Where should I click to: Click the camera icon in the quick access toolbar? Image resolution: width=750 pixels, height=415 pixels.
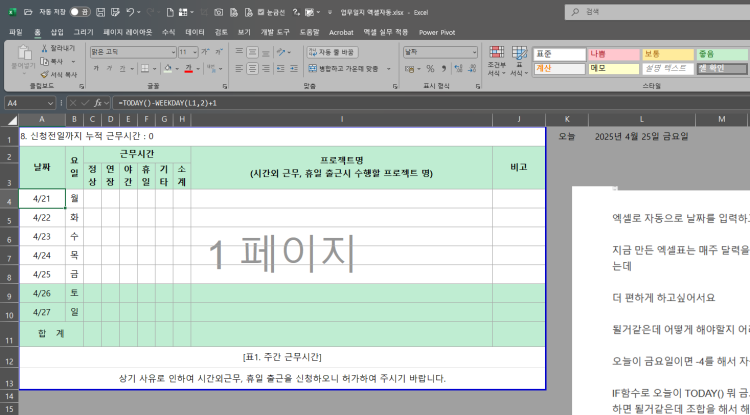(x=219, y=12)
